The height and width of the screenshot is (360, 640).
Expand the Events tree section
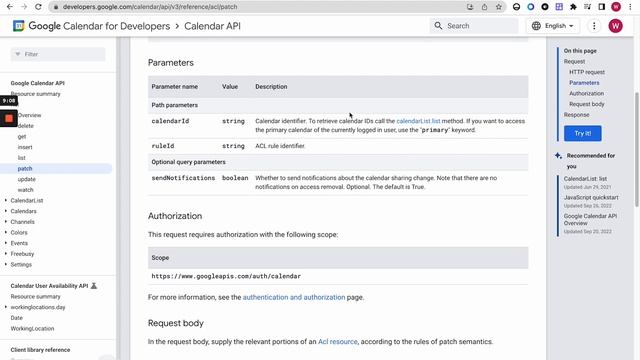(6, 243)
